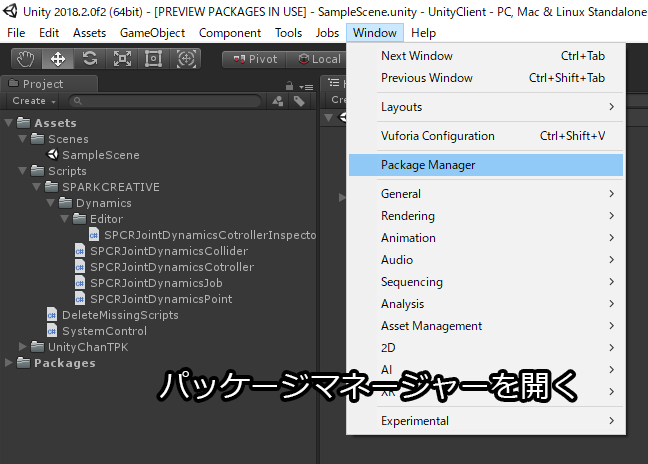This screenshot has width=648, height=464.
Task: Open the Layouts submenu
Action: [486, 107]
